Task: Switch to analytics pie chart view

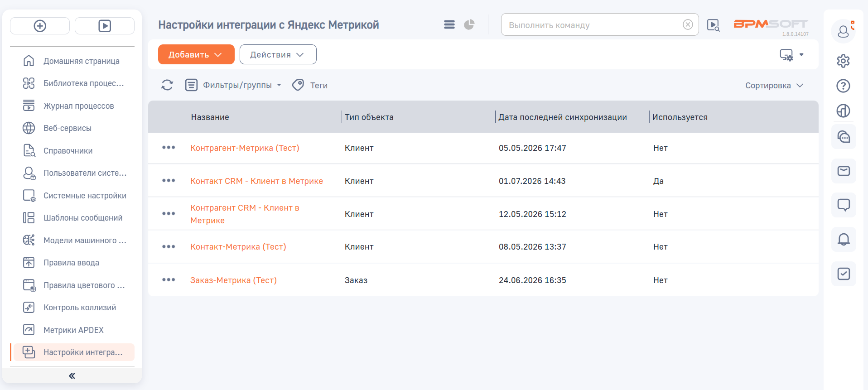Action: tap(469, 24)
